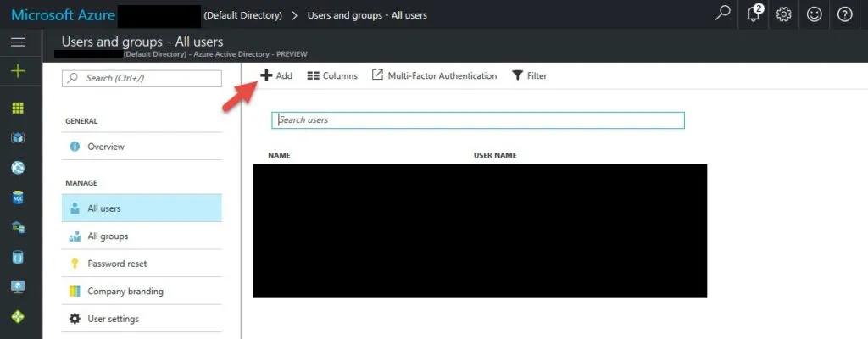Open Multi-Factor Authentication link
The image size is (868, 339).
tap(434, 75)
